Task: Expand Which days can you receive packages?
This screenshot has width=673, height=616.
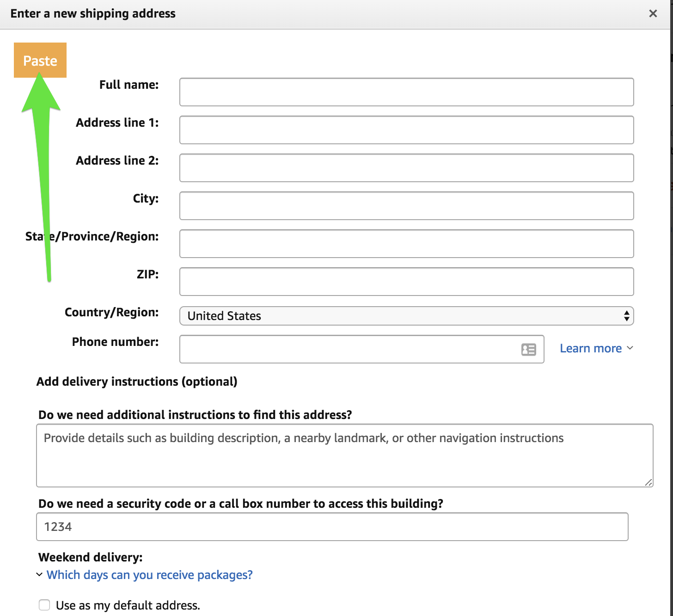Action: 145,575
